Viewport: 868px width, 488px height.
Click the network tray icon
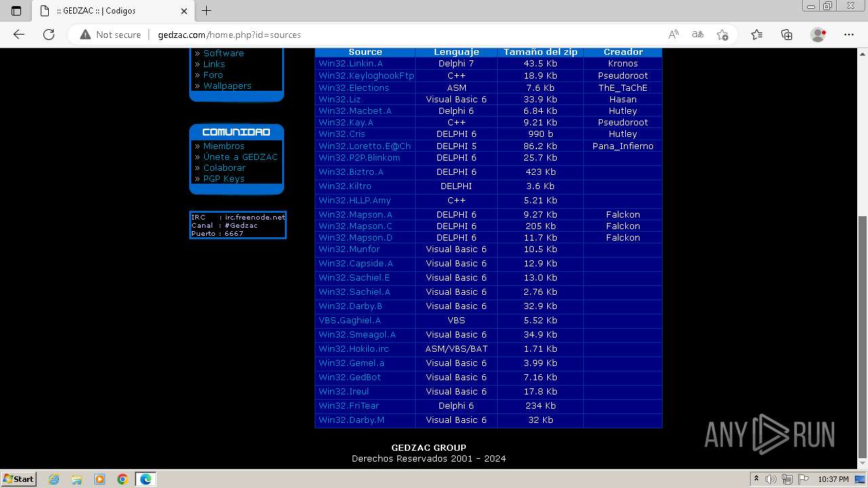[x=787, y=479]
